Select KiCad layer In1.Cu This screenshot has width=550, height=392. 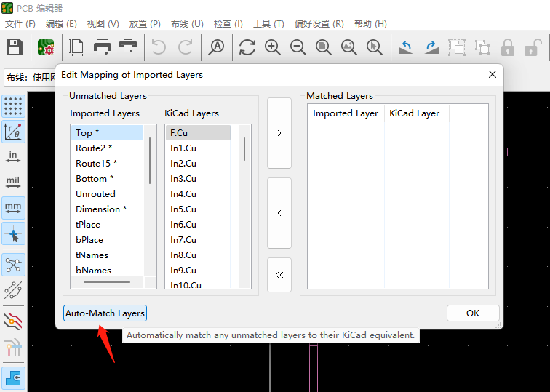tap(198, 148)
